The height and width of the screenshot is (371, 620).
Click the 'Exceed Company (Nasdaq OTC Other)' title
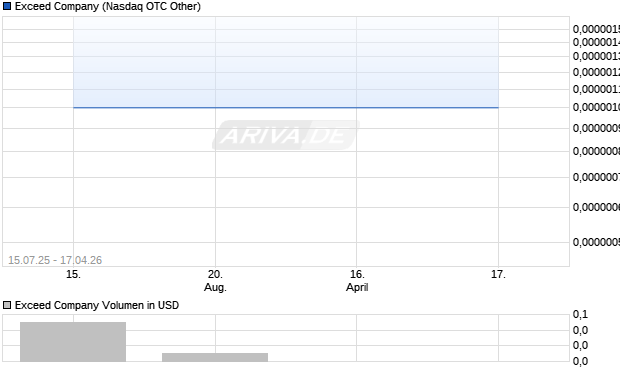(108, 6)
